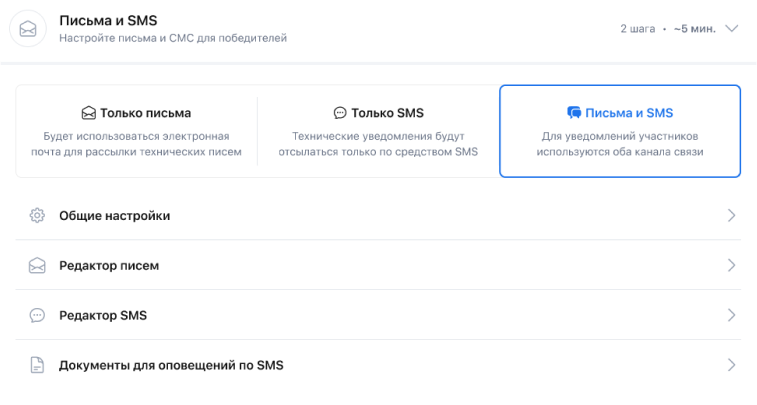Select the Только письма option
Screen dimensions: 757x405
(137, 131)
